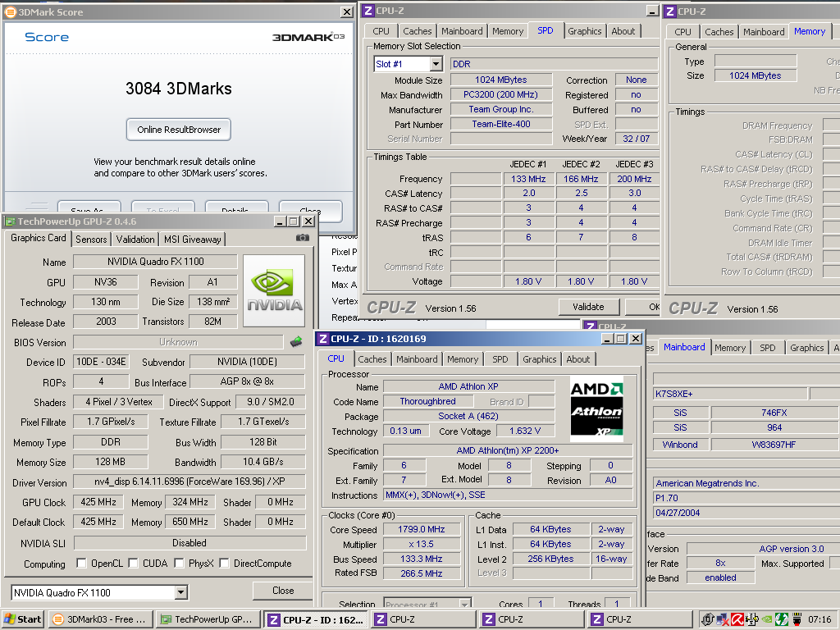Click the NVIDIA logo in GPU-Z
The height and width of the screenshot is (630, 840).
(274, 291)
